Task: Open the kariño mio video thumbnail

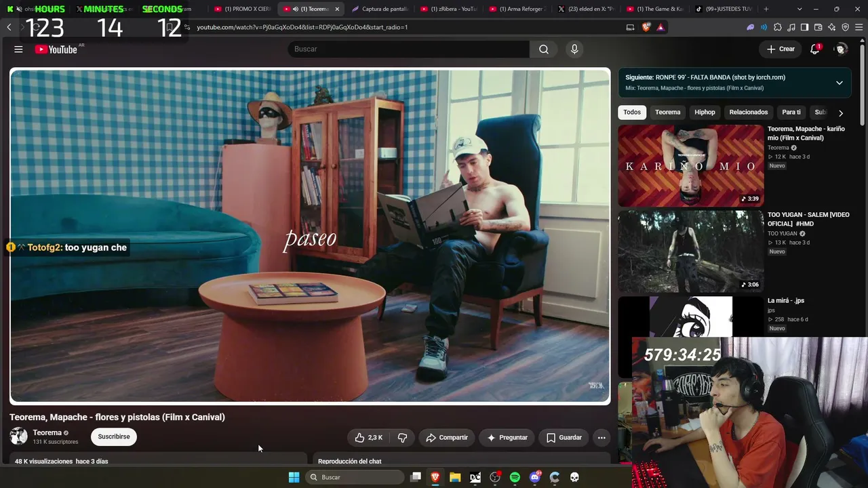Action: (690, 165)
